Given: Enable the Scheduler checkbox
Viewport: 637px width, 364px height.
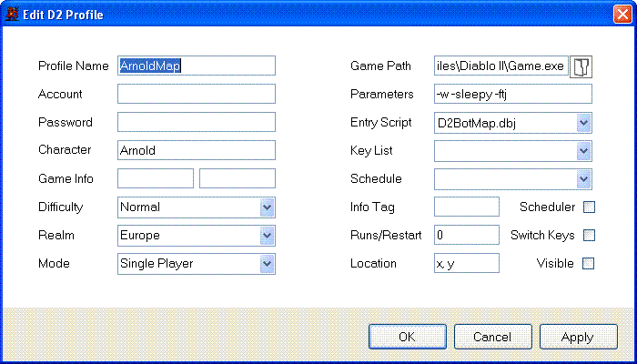Looking at the screenshot, I should click(x=589, y=207).
